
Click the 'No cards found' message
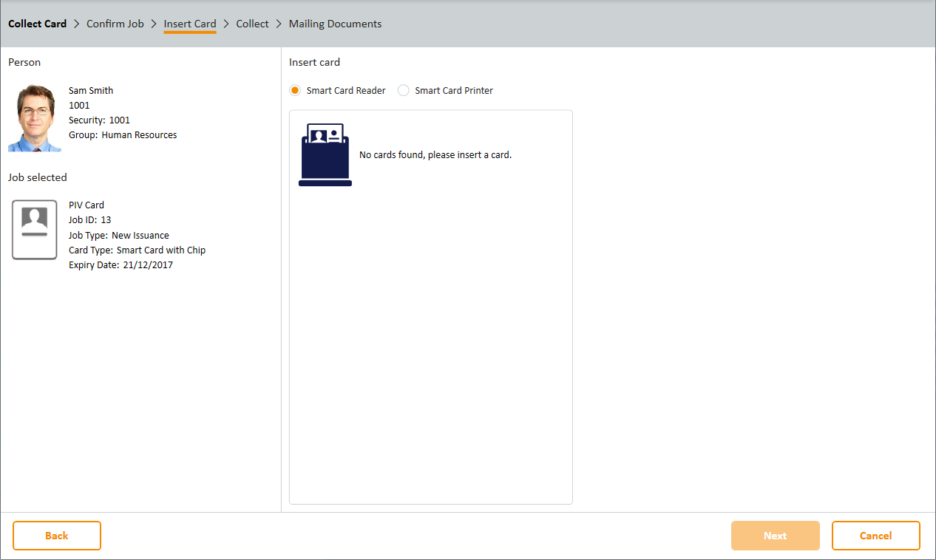[435, 155]
